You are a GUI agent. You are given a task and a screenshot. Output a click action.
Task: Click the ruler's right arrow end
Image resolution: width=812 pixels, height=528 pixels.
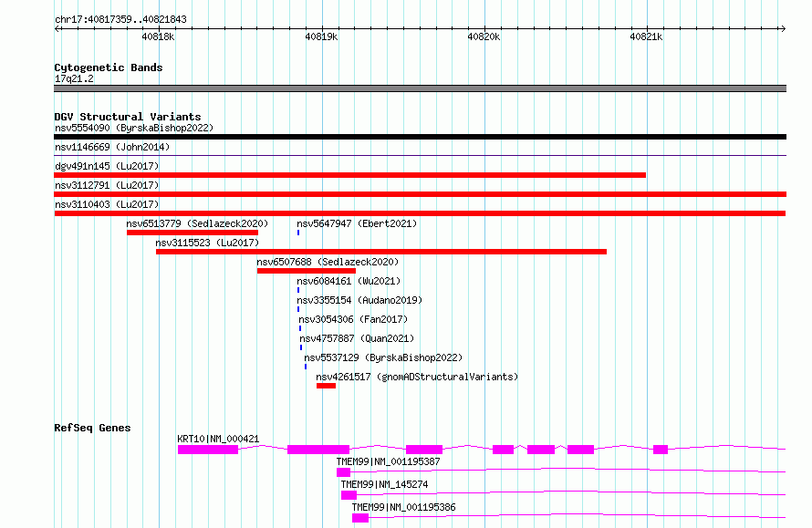point(783,29)
